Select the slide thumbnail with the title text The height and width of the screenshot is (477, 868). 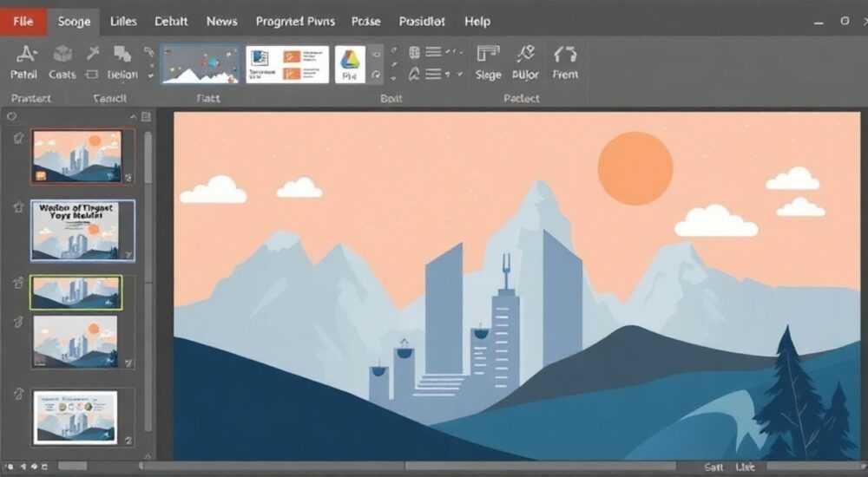pos(82,231)
